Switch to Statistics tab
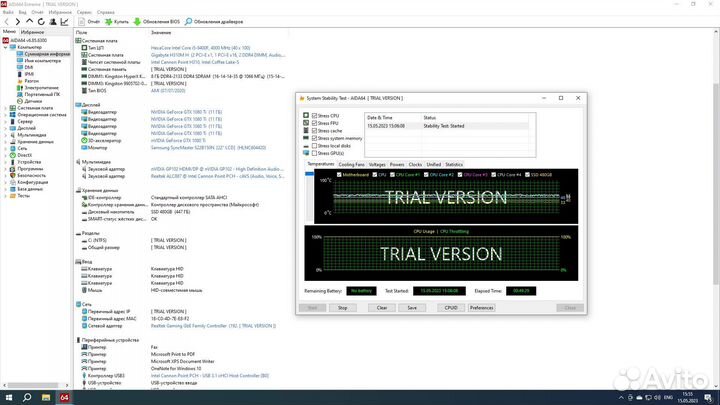Viewport: 720px width, 405px height. 454,164
